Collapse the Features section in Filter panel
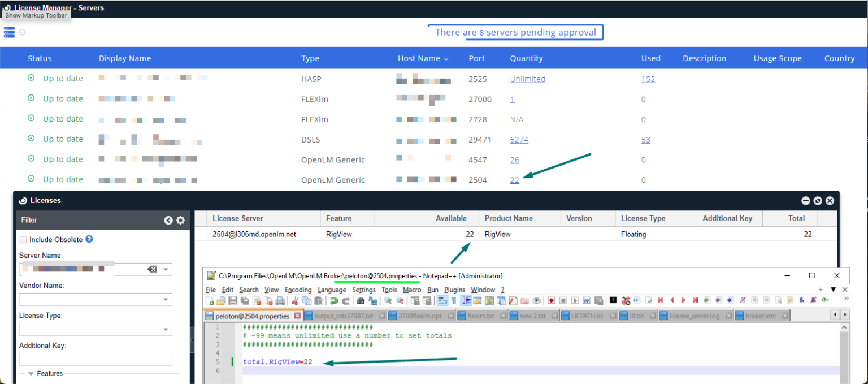This screenshot has height=384, width=868. pyautogui.click(x=32, y=373)
